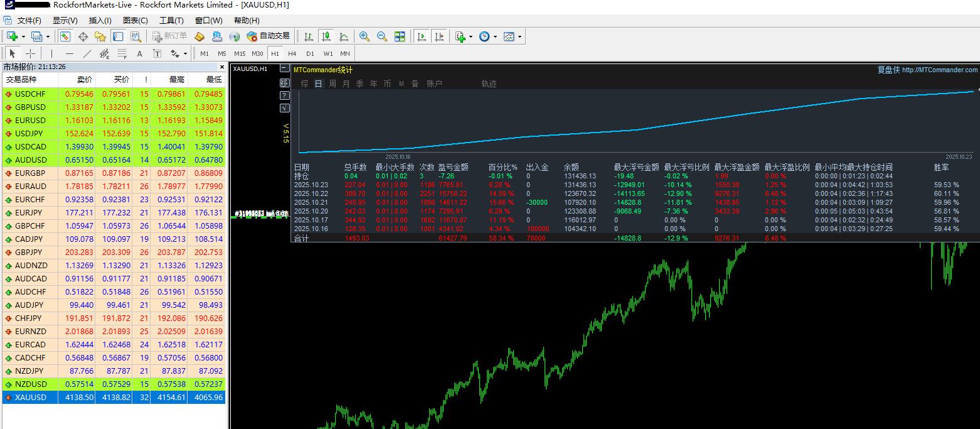This screenshot has height=429, width=980.
Task: Open the Navigator folder-star icon
Action: point(100,36)
